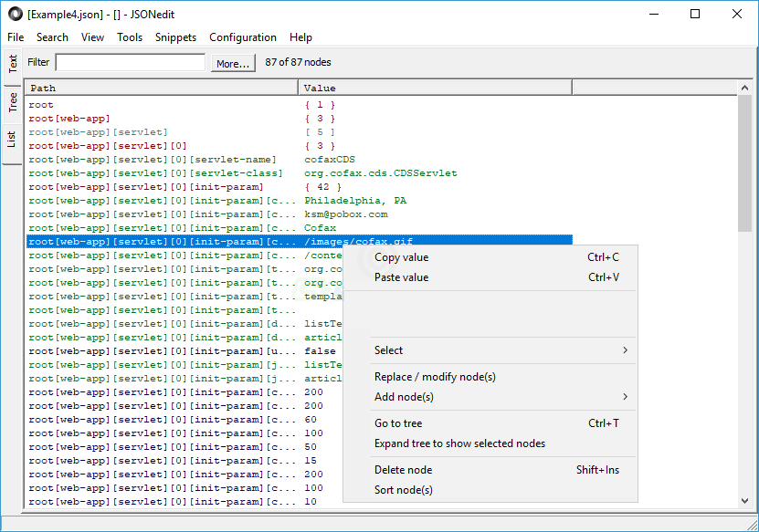Click the Filter text input field
Viewport: 759px width, 532px height.
[130, 62]
